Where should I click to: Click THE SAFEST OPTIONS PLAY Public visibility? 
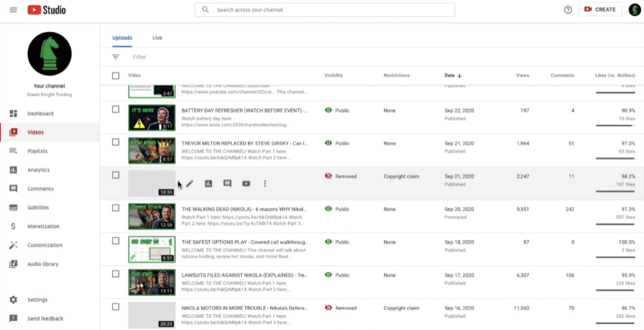(x=337, y=242)
